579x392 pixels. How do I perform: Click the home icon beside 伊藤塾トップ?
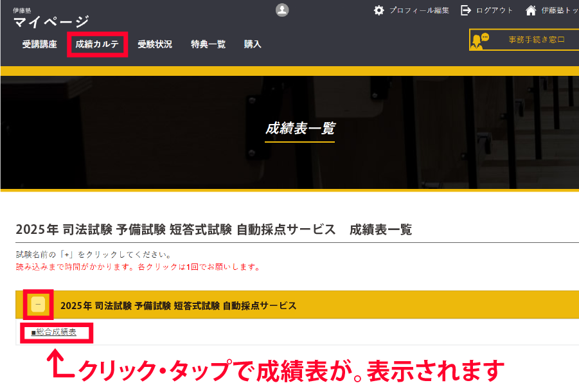(x=531, y=10)
